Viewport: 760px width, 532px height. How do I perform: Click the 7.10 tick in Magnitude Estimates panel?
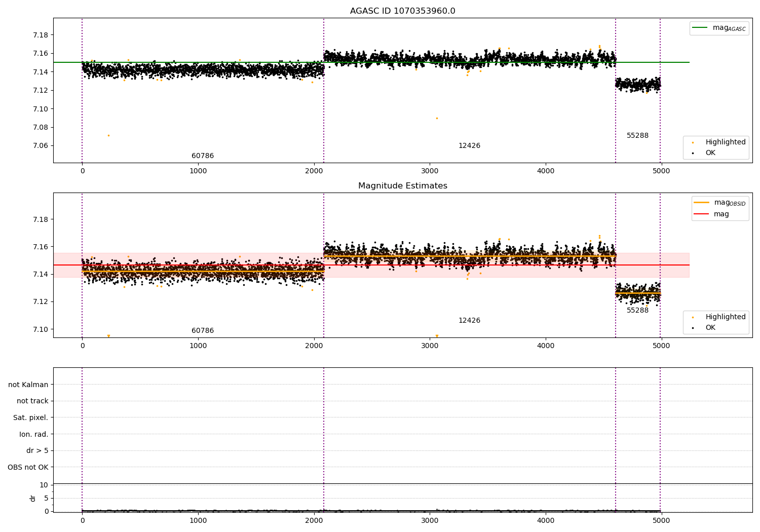tap(41, 329)
